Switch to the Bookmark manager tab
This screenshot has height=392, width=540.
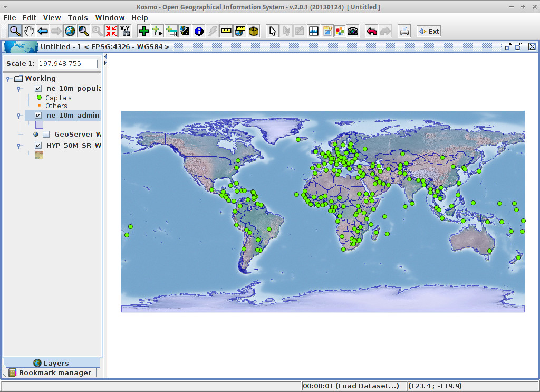pos(50,372)
